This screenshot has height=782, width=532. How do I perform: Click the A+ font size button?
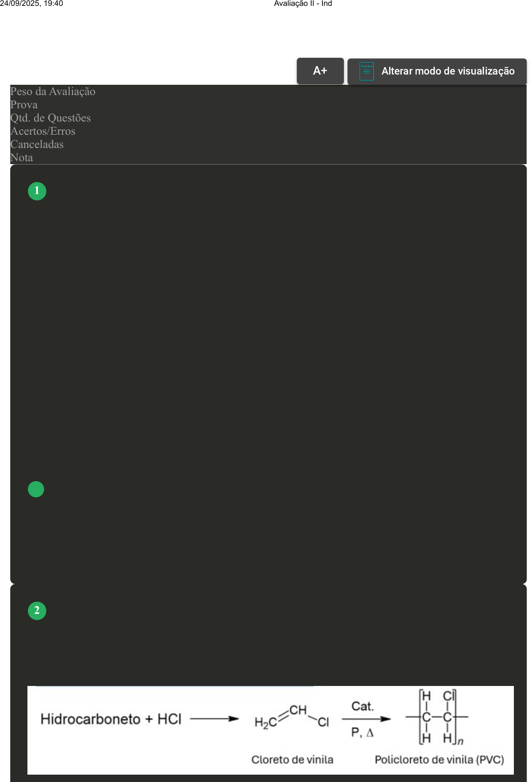click(x=320, y=71)
